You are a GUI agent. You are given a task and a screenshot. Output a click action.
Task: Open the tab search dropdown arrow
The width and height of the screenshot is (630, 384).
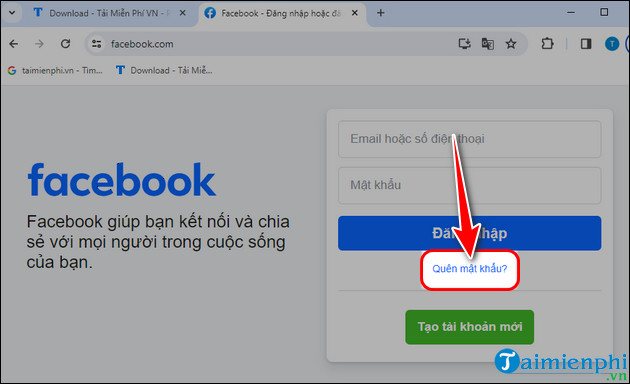coord(12,12)
